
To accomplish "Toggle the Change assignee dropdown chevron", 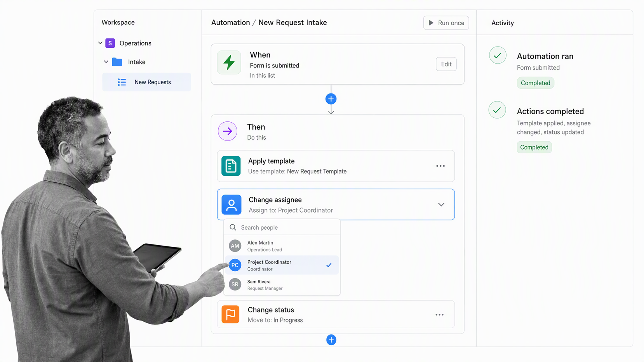I will (x=441, y=204).
